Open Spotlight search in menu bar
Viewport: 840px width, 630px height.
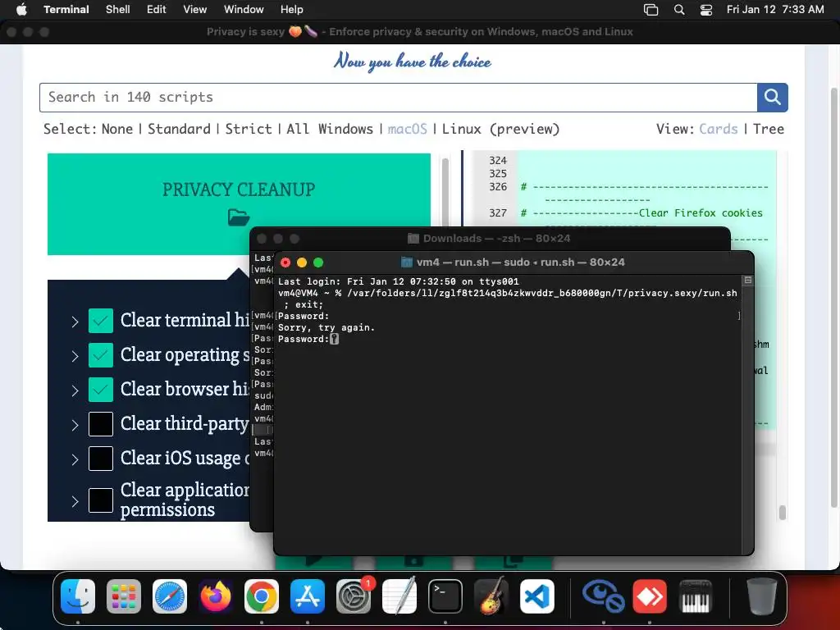(678, 10)
